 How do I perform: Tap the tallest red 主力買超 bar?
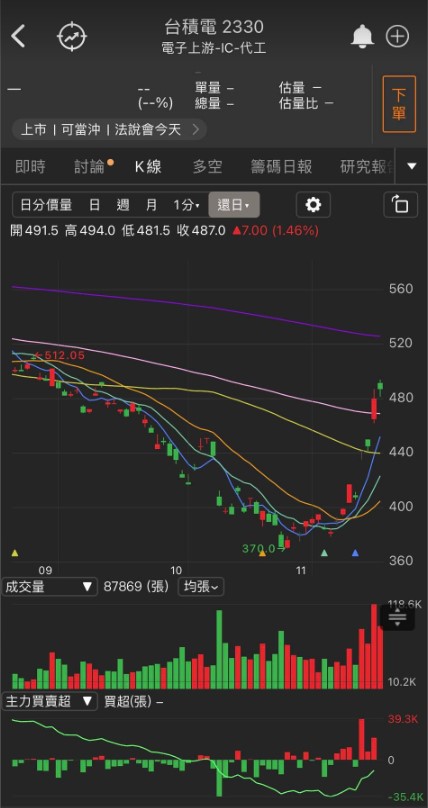tap(362, 739)
